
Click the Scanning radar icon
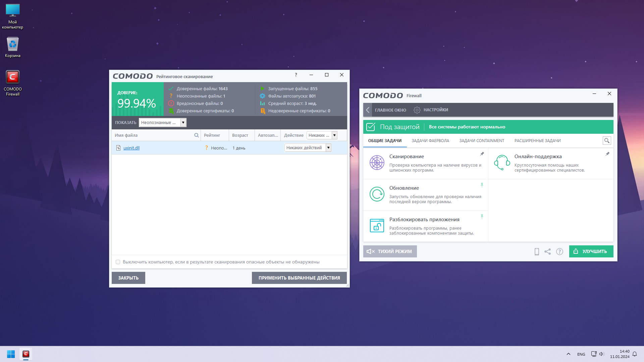(377, 163)
